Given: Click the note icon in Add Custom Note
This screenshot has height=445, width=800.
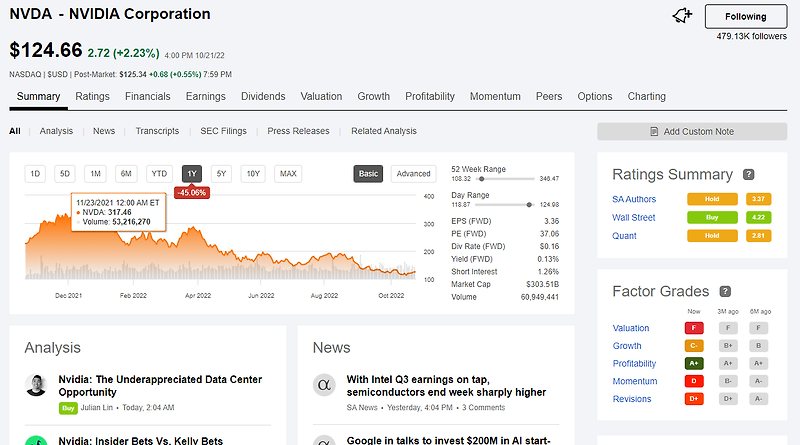Looking at the screenshot, I should (x=654, y=132).
